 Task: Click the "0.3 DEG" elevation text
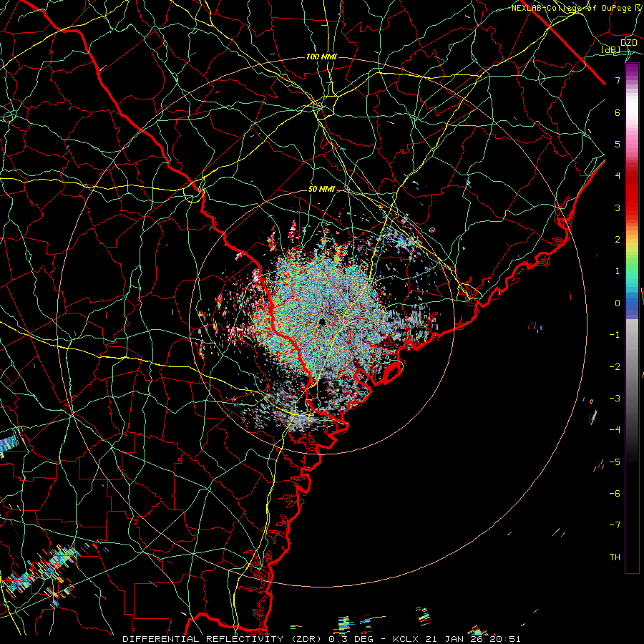click(x=351, y=639)
